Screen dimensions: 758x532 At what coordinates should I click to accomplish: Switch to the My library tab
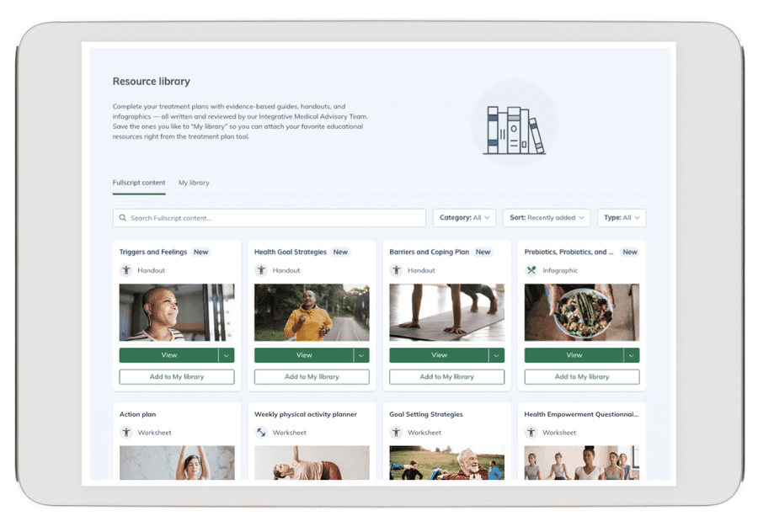tap(194, 183)
